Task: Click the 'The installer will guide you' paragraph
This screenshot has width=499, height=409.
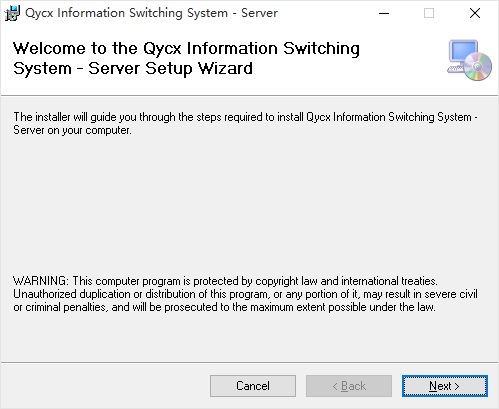Action: coord(245,123)
